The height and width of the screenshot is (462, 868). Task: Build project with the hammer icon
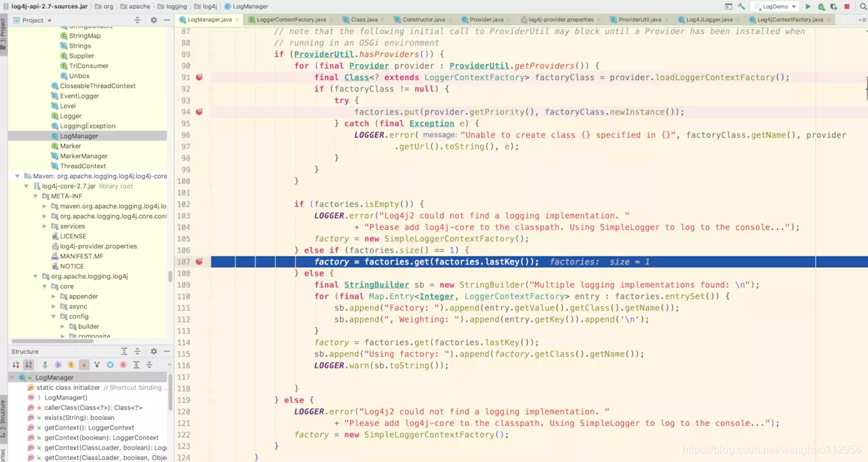(742, 6)
